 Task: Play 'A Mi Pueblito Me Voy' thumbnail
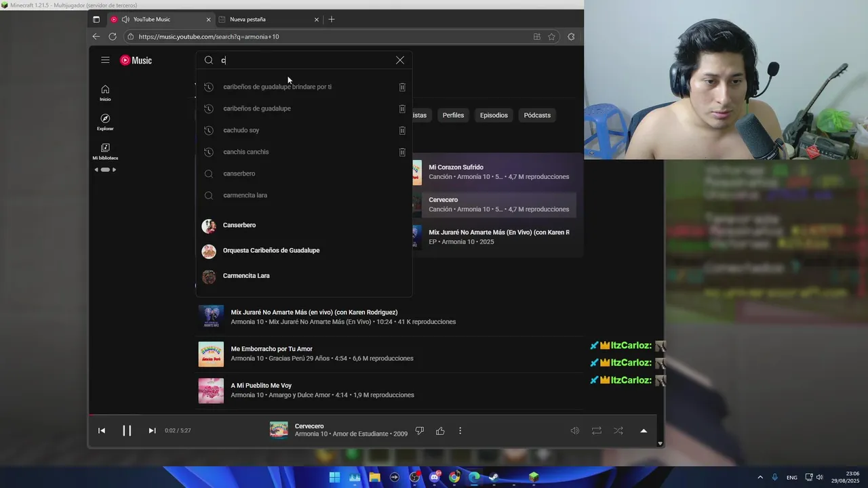pos(211,390)
